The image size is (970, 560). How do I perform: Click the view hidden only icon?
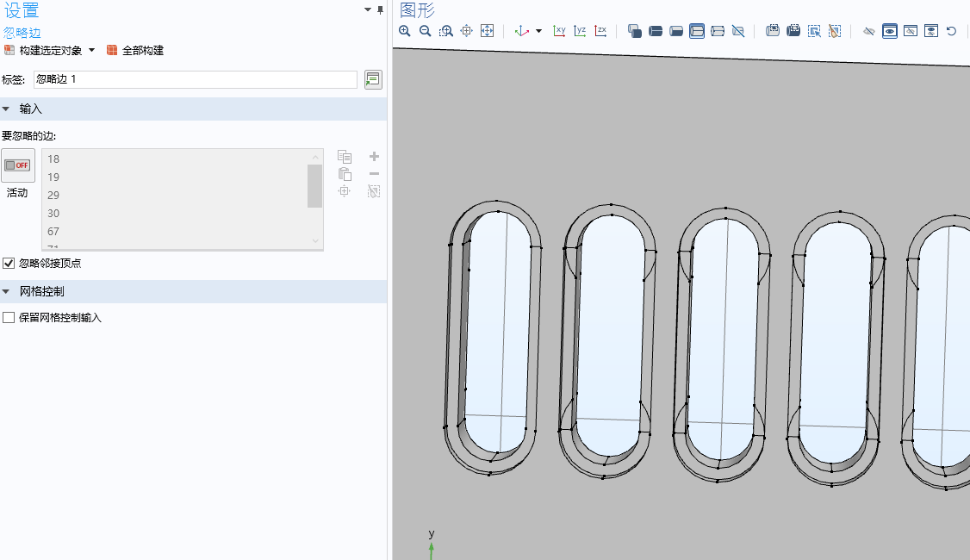(x=911, y=31)
